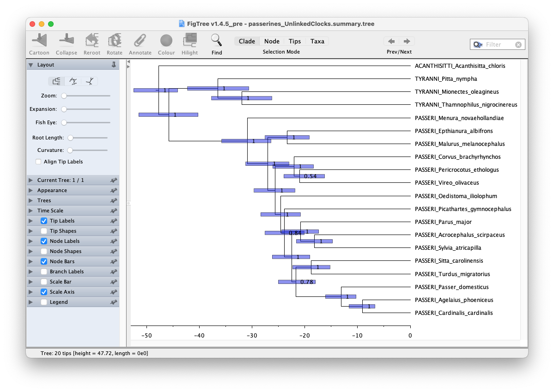Expand the Tip Labels section
The width and height of the screenshot is (554, 392).
31,221
